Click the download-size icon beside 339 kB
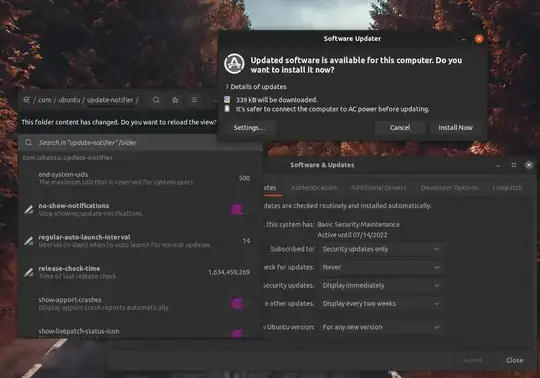 point(227,99)
